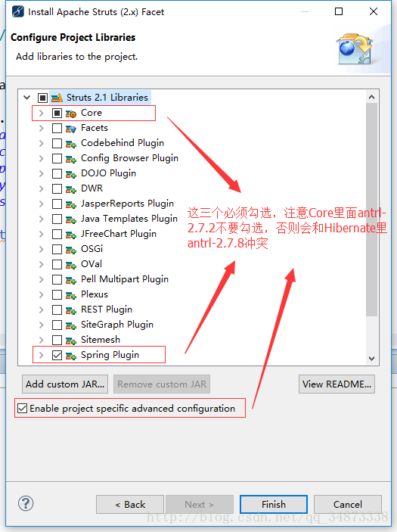Uncheck the Spring Plugin checkbox
The width and height of the screenshot is (397, 532).
tap(57, 355)
